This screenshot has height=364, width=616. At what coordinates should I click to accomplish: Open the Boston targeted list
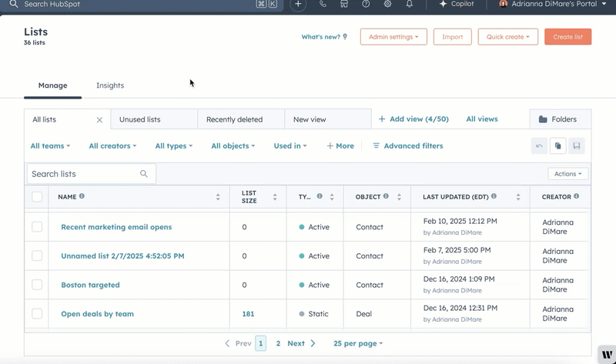click(90, 285)
